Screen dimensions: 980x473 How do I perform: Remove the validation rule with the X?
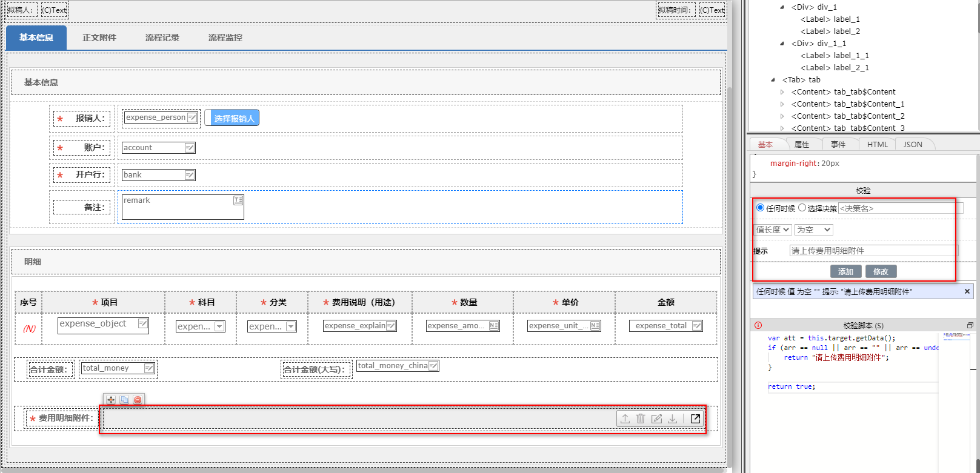click(967, 291)
